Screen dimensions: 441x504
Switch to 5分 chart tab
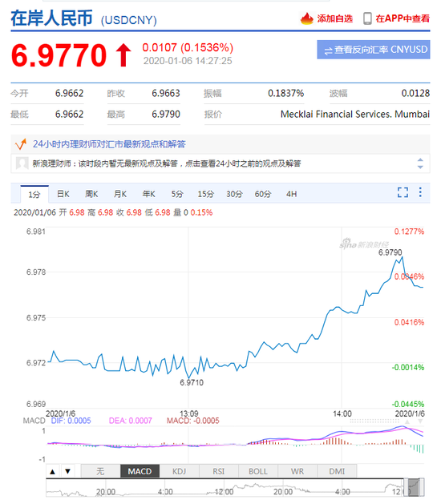pyautogui.click(x=177, y=194)
